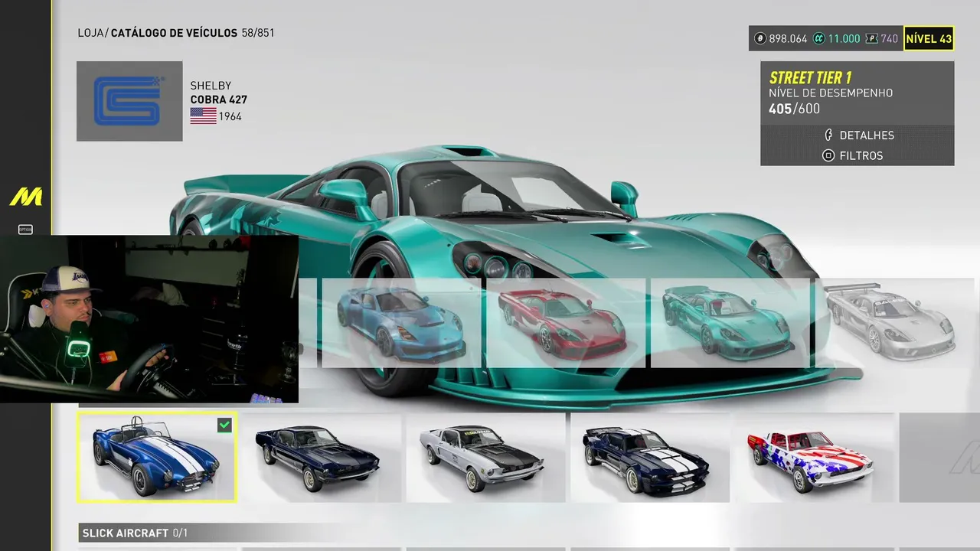Click the STREET TIER 1 heading
Viewport: 980px width, 551px height.
(x=810, y=77)
